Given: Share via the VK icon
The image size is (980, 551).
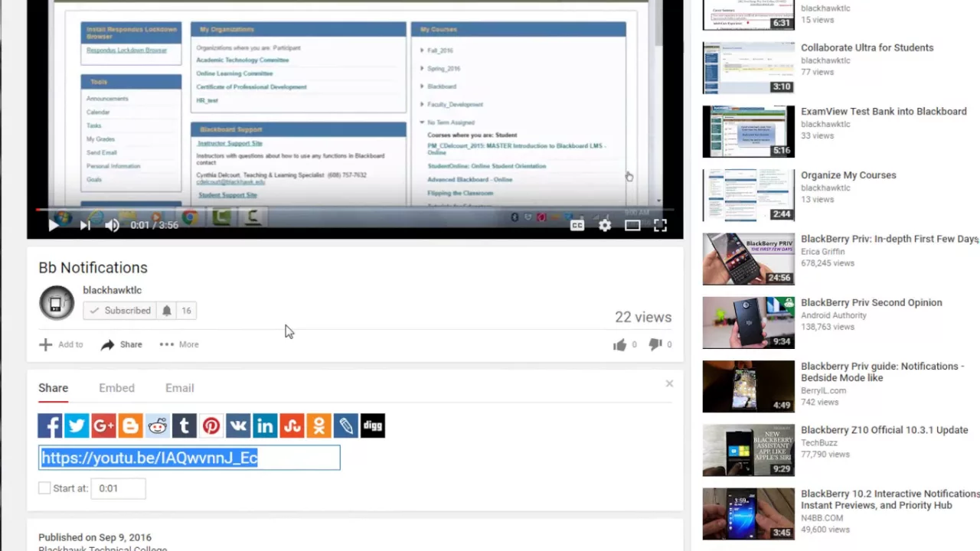Looking at the screenshot, I should coord(238,425).
